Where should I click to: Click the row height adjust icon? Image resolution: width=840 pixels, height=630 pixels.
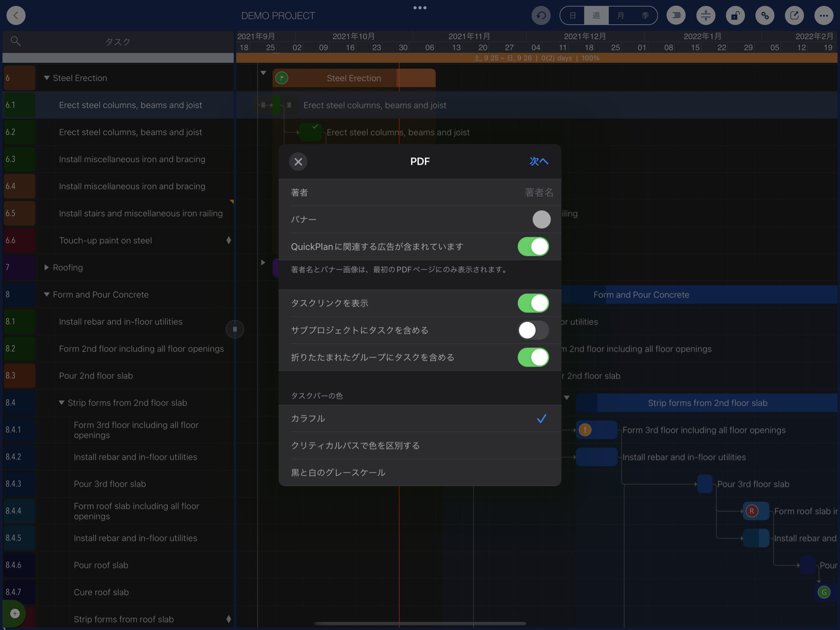coord(705,16)
